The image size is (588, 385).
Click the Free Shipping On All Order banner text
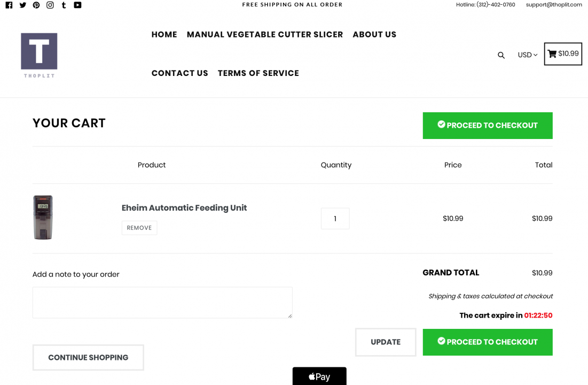tap(292, 4)
